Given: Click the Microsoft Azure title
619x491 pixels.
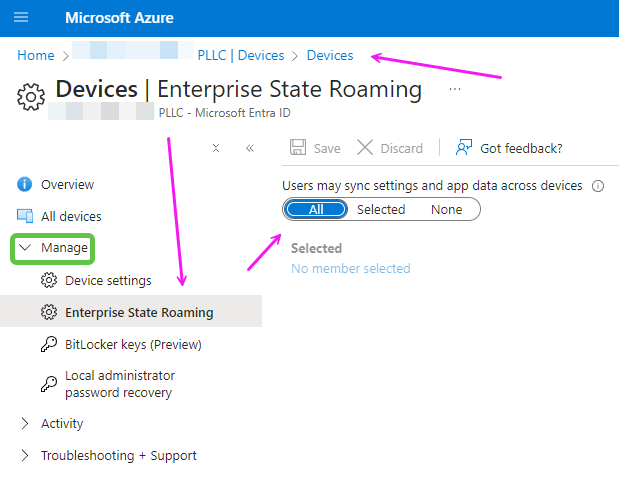Looking at the screenshot, I should tap(119, 18).
